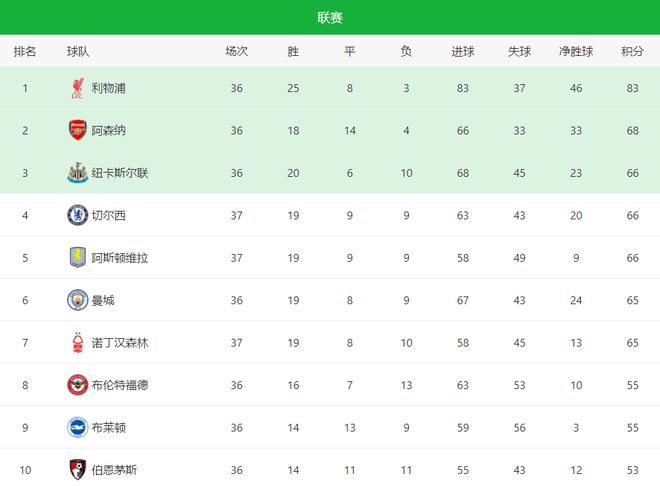Click the Liverpool club crest icon
Viewport: 660px width, 486px height.
(x=76, y=88)
